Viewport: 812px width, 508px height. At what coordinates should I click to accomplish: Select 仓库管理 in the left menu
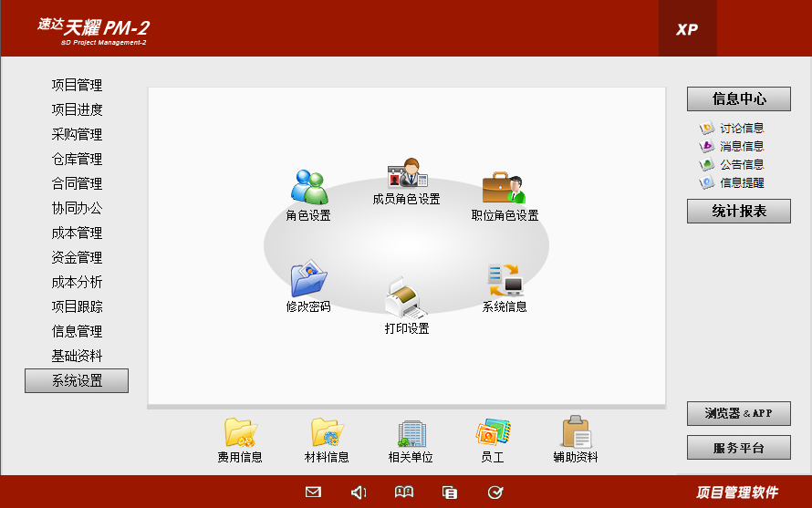[77, 160]
